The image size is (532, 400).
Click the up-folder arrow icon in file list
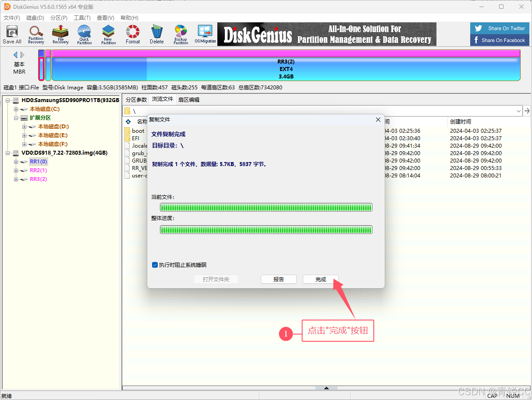click(x=128, y=122)
